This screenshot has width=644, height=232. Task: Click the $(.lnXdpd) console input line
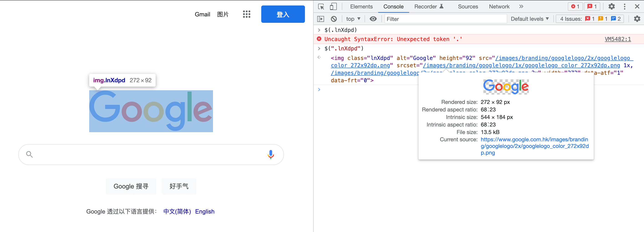click(340, 30)
